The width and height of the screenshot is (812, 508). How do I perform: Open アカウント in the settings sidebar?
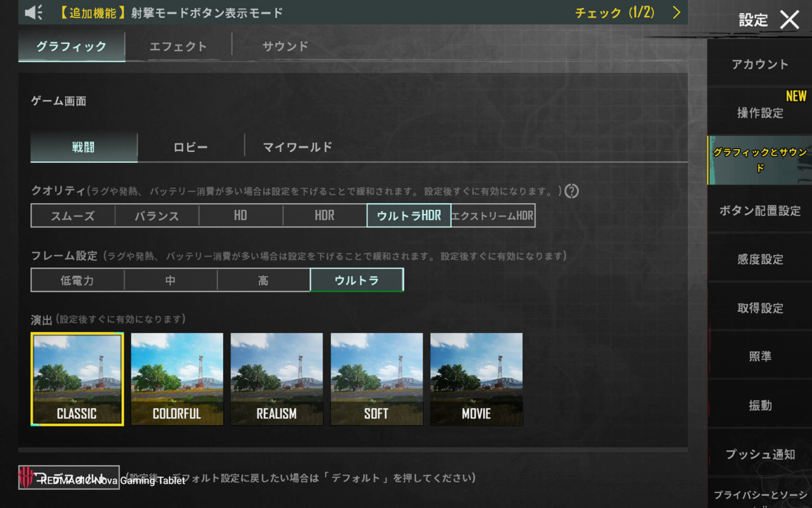760,64
